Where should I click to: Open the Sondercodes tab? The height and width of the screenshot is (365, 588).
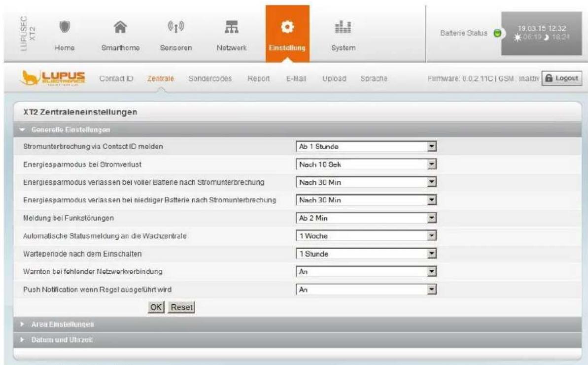click(x=210, y=78)
